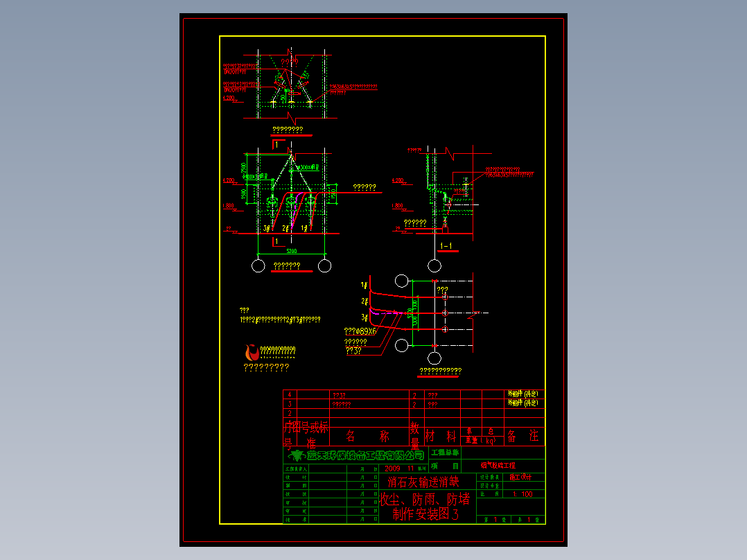Viewport: 747px width, 560px height.
Task: Click row number "4" in the parts table
Action: point(290,394)
